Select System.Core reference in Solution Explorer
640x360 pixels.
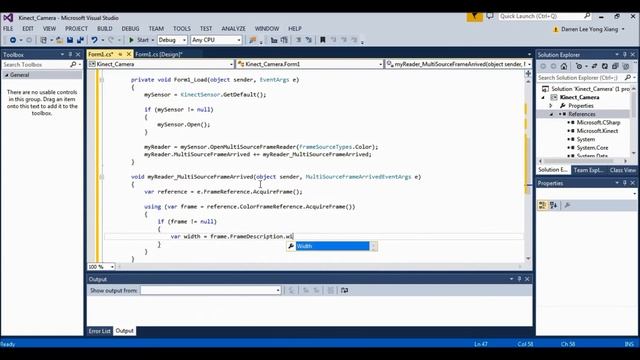(592, 148)
